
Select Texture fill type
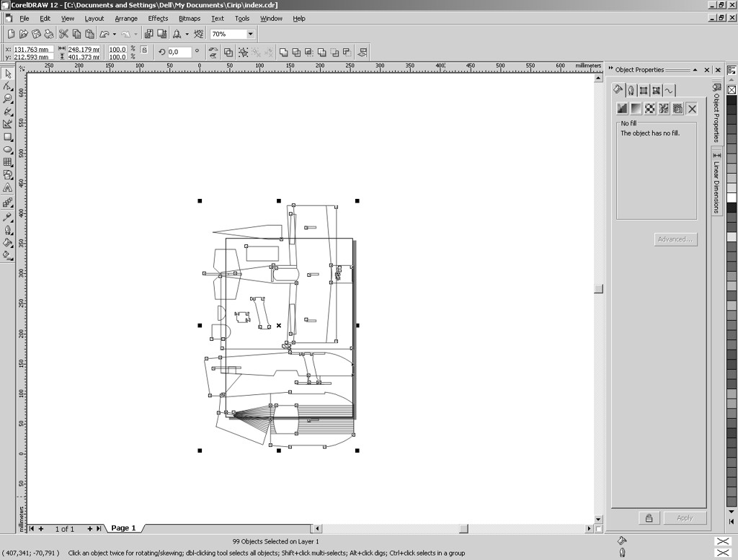(x=664, y=109)
